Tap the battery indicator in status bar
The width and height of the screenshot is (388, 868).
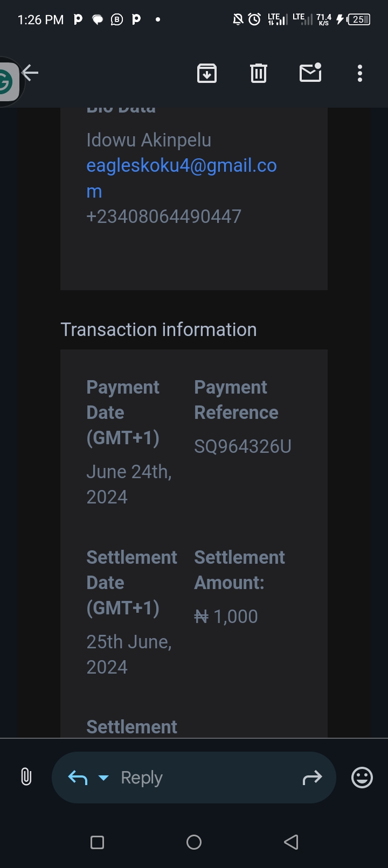pyautogui.click(x=359, y=19)
